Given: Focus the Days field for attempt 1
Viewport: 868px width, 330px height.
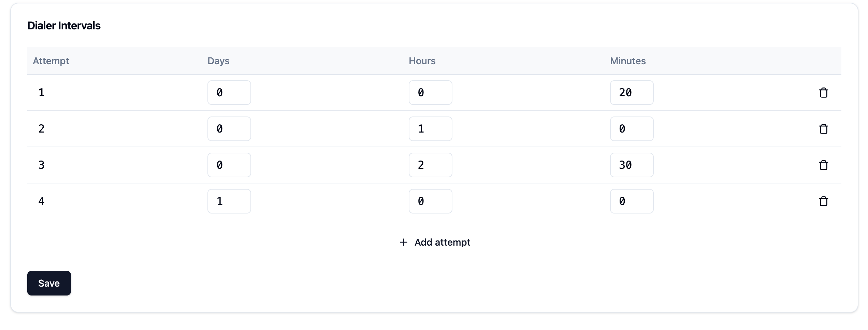Looking at the screenshot, I should pyautogui.click(x=229, y=93).
